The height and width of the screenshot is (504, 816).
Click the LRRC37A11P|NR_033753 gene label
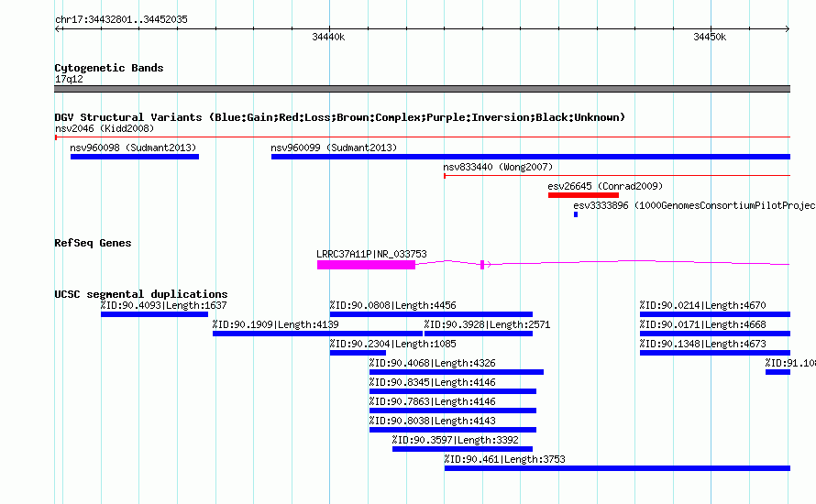coord(371,254)
